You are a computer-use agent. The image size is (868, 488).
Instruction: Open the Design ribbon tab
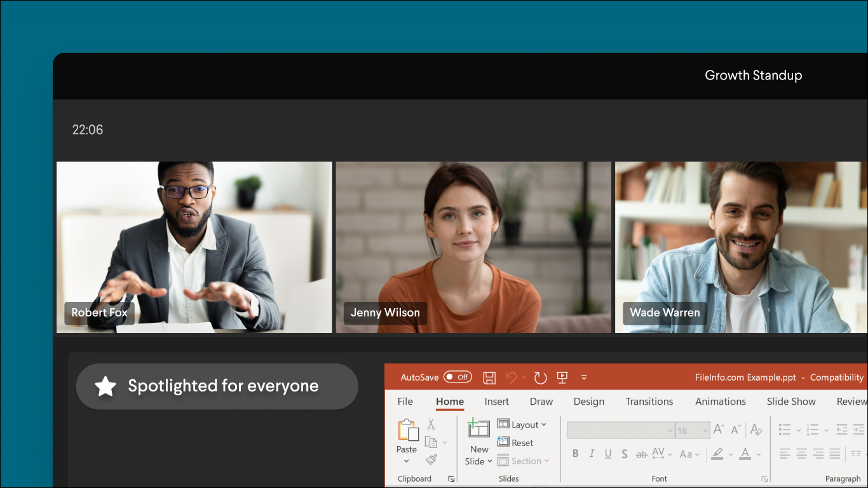[588, 401]
